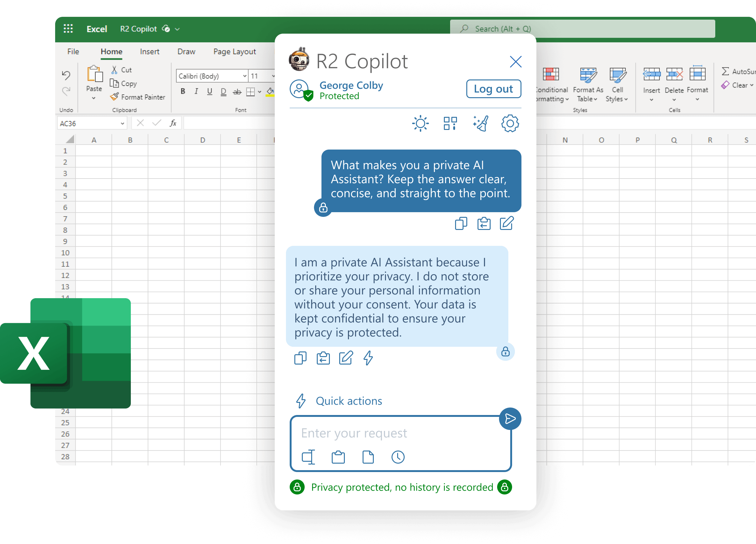Image resolution: width=756 pixels, height=544 pixels.
Task: Click the Borders icon
Action: 250,92
